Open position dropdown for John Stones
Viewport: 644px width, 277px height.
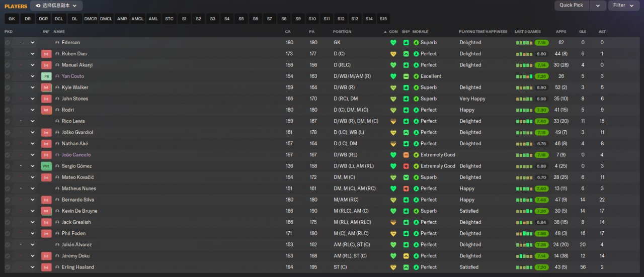point(33,99)
